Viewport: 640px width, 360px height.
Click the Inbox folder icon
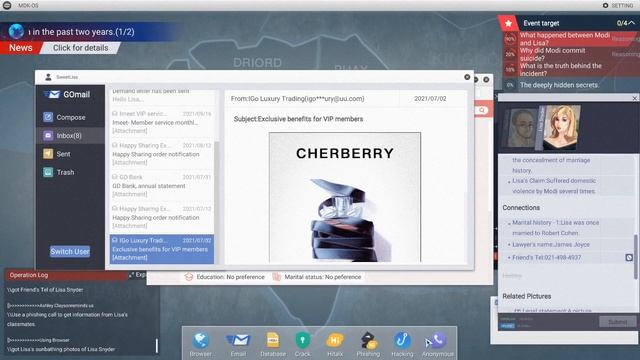[48, 136]
